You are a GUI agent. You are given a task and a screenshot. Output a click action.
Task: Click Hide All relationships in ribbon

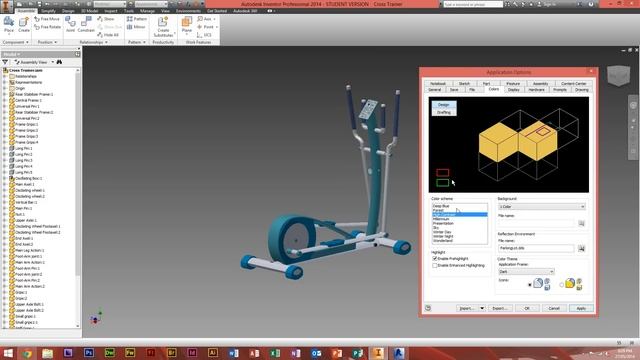click(x=108, y=35)
